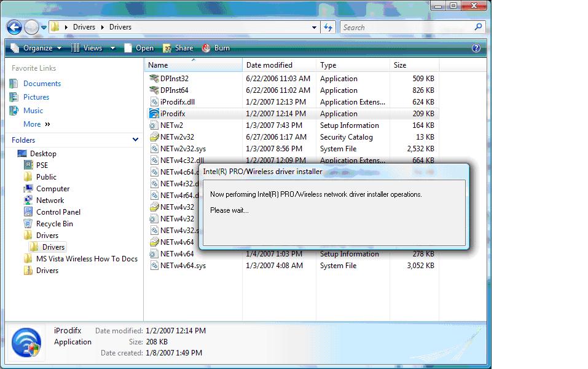
Task: Select the DPInst32 application icon
Action: coord(154,79)
